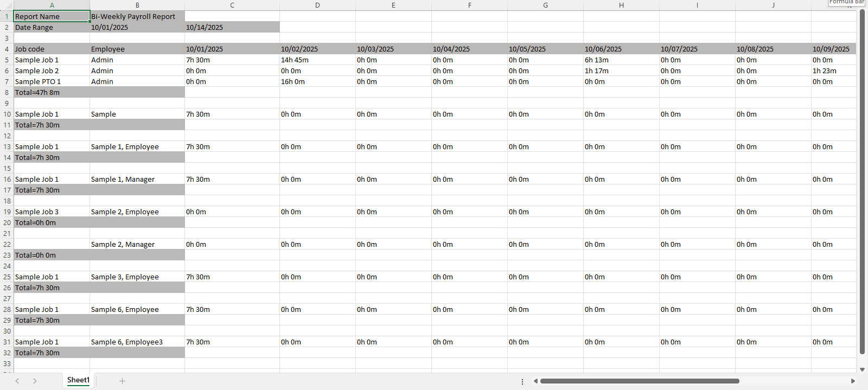Click the three-dot tab bar resize handle

tap(522, 381)
